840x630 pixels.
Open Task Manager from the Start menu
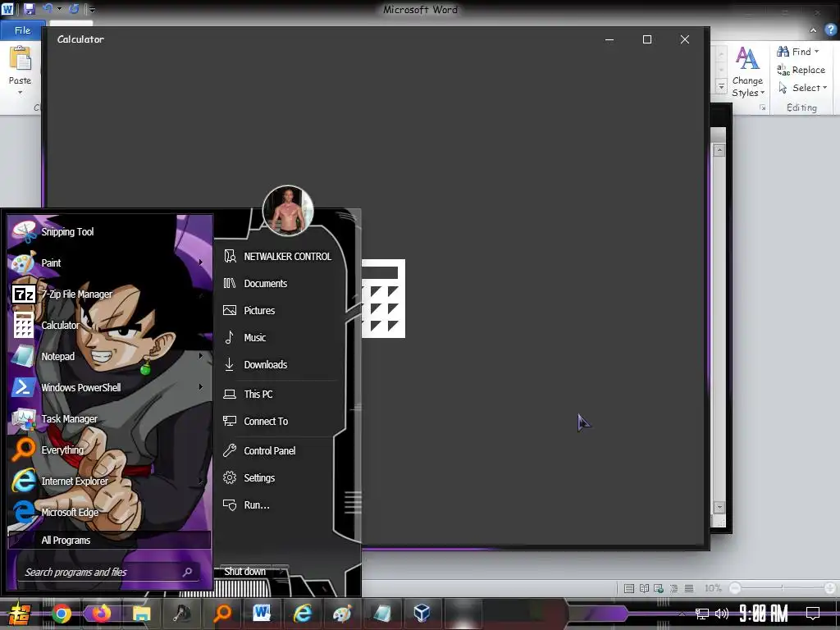[x=109, y=419]
